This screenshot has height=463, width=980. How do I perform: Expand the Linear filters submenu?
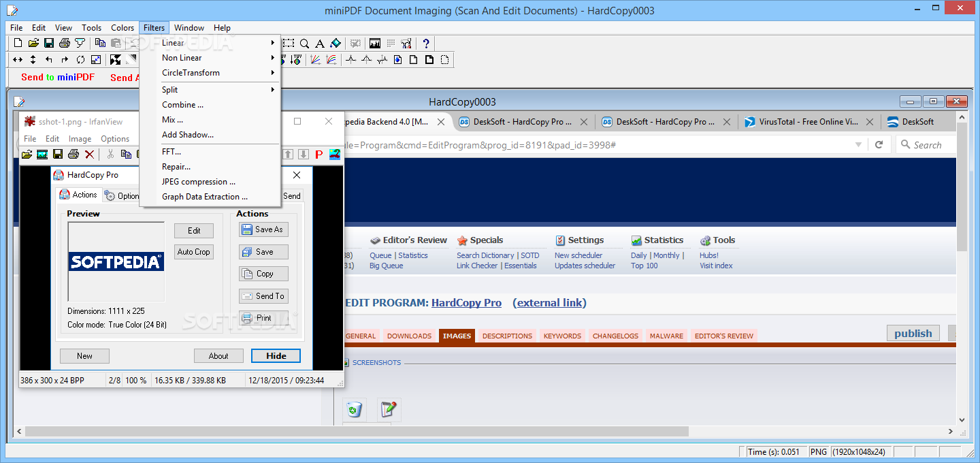(210, 43)
